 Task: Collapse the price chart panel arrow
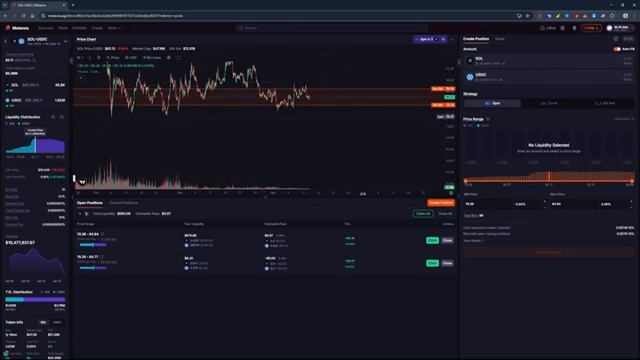452,39
